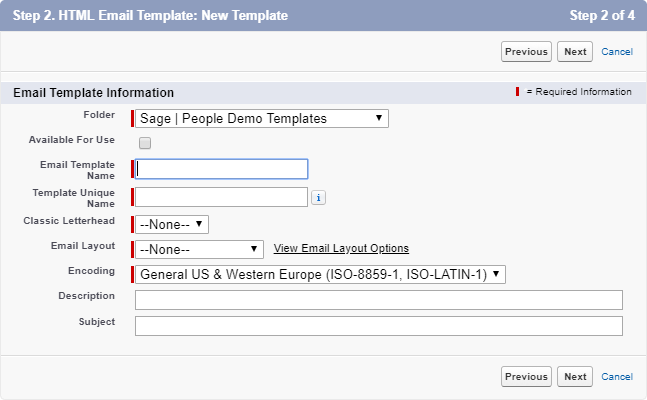647x400 pixels.
Task: Click the top Next button
Action: click(x=575, y=52)
